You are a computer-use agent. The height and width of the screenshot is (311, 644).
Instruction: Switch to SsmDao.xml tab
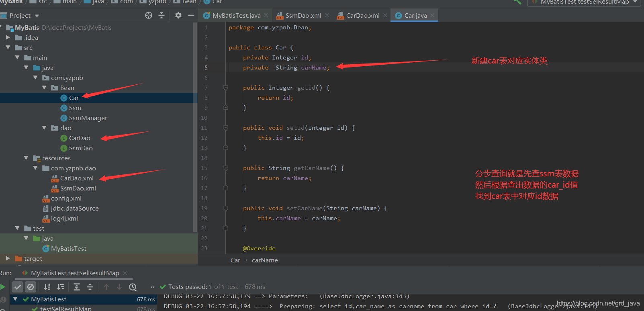tap(303, 15)
